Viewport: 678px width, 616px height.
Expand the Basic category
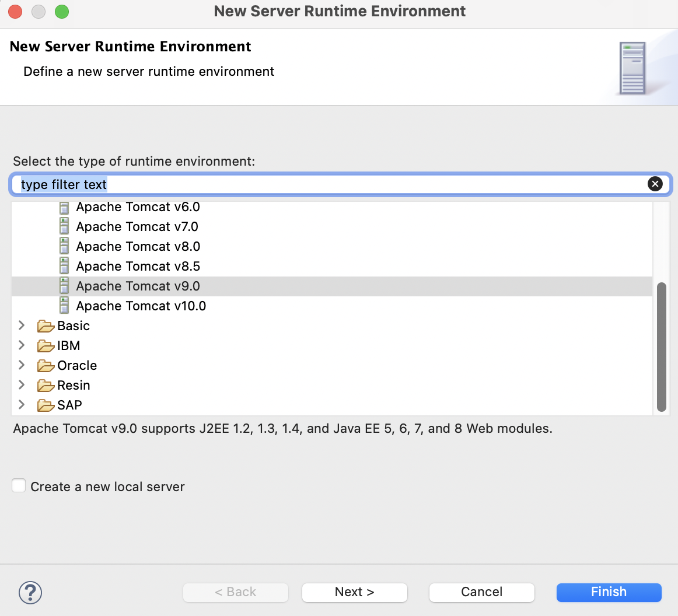[22, 325]
